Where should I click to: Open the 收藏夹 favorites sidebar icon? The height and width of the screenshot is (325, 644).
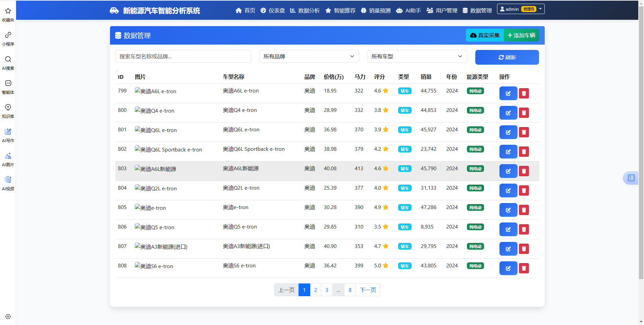click(x=8, y=15)
